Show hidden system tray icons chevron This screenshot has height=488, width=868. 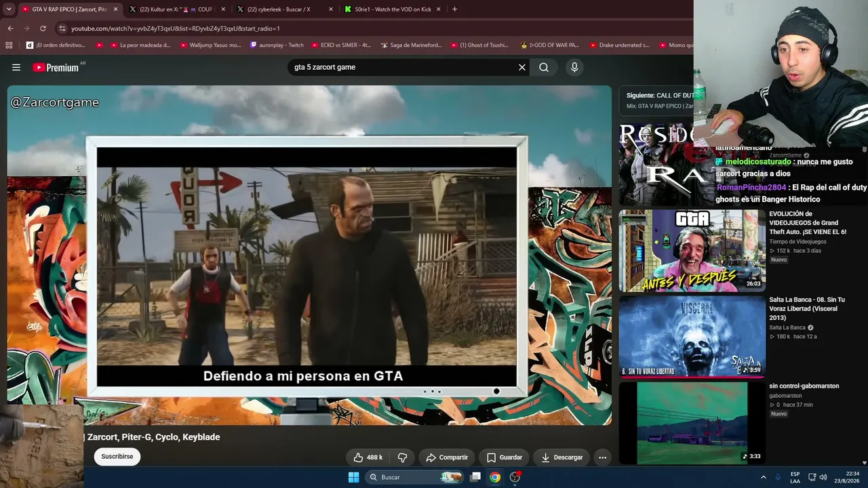point(763,477)
